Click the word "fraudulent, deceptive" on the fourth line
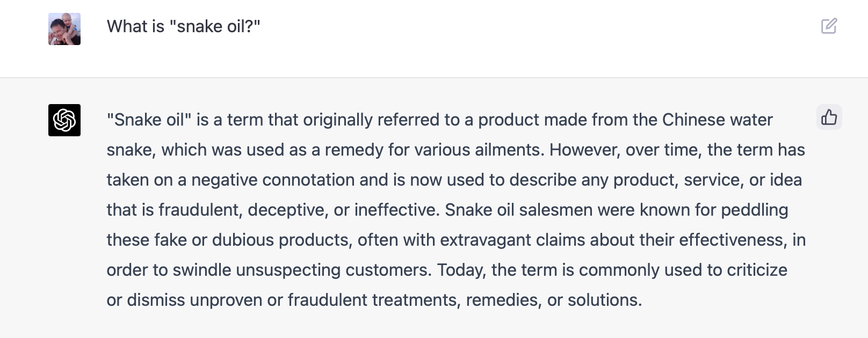Screen dimensions: 868x338 point(243,210)
